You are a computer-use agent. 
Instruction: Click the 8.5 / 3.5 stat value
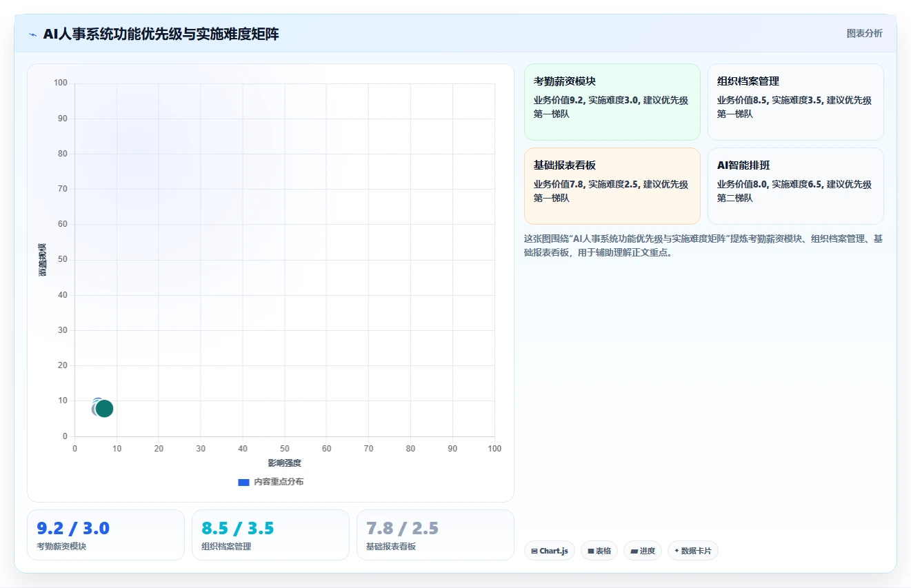238,529
